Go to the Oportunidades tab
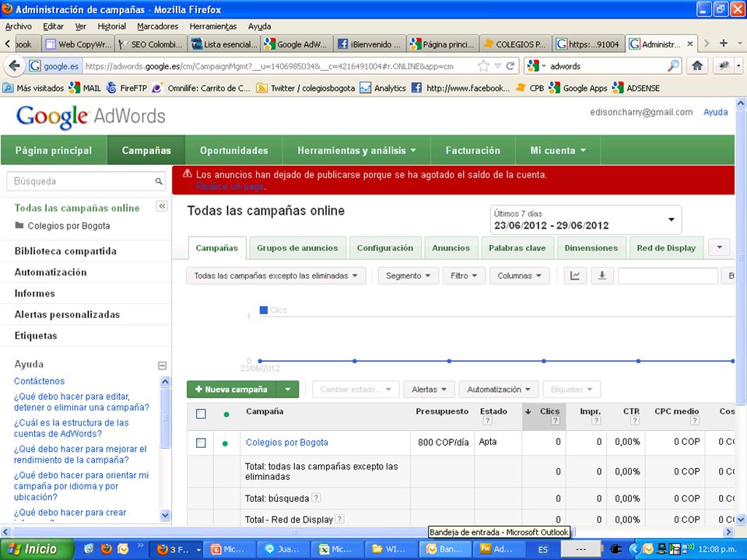This screenshot has height=560, width=747. [x=234, y=150]
